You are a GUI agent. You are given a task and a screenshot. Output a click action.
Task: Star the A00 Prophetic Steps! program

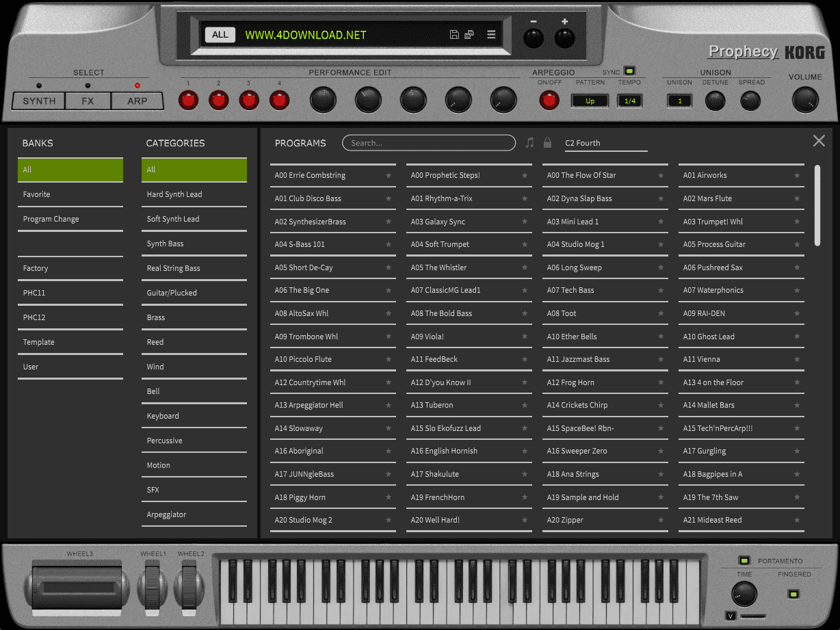525,175
